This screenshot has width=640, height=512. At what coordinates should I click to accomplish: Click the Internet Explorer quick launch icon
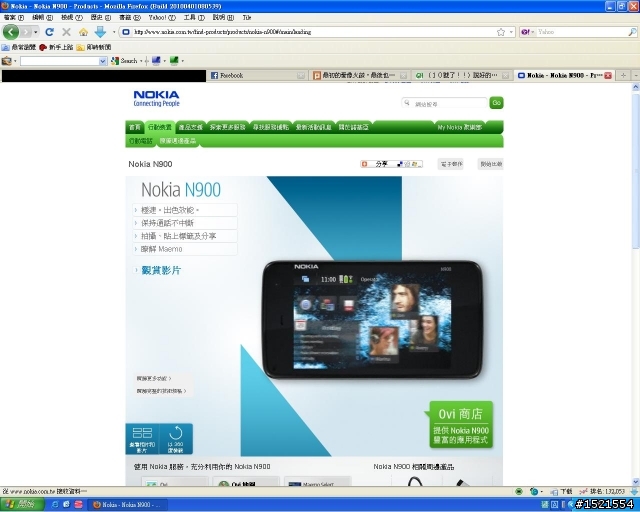55,505
